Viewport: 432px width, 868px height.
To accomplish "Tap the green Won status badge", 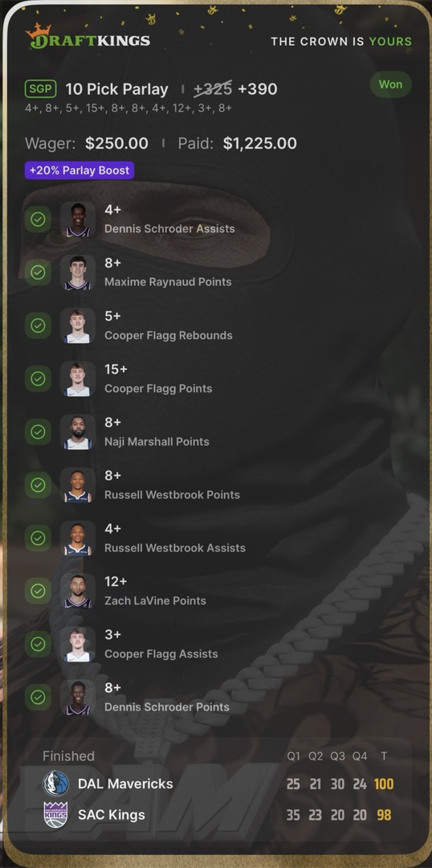I will tap(390, 84).
